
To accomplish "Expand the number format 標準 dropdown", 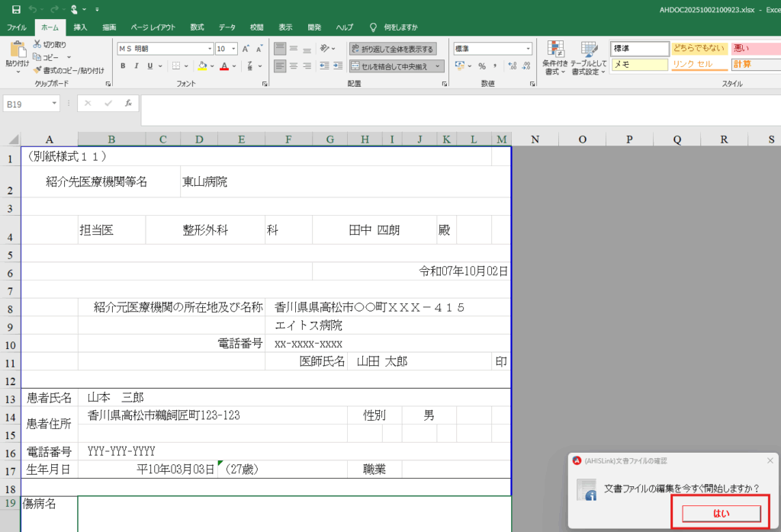I will click(528, 48).
